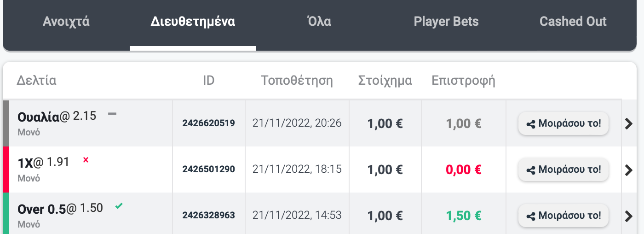Screen dimensions: 644x234
Task: Click the Τοποθέτηση column header
Action: coord(297,81)
